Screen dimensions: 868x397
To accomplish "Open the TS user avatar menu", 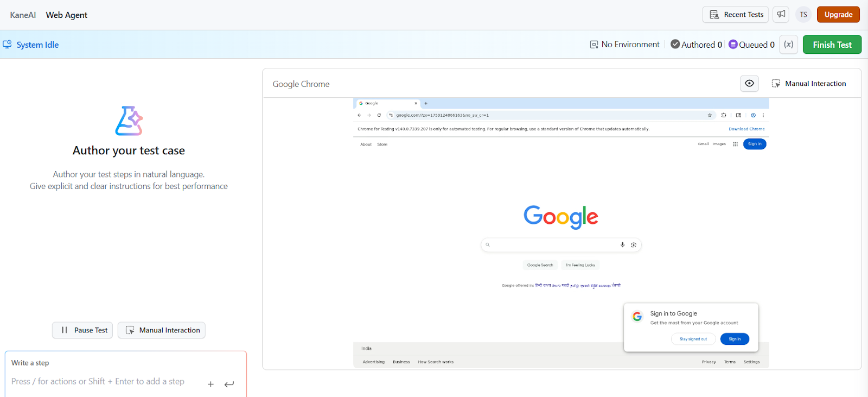I will coord(803,15).
